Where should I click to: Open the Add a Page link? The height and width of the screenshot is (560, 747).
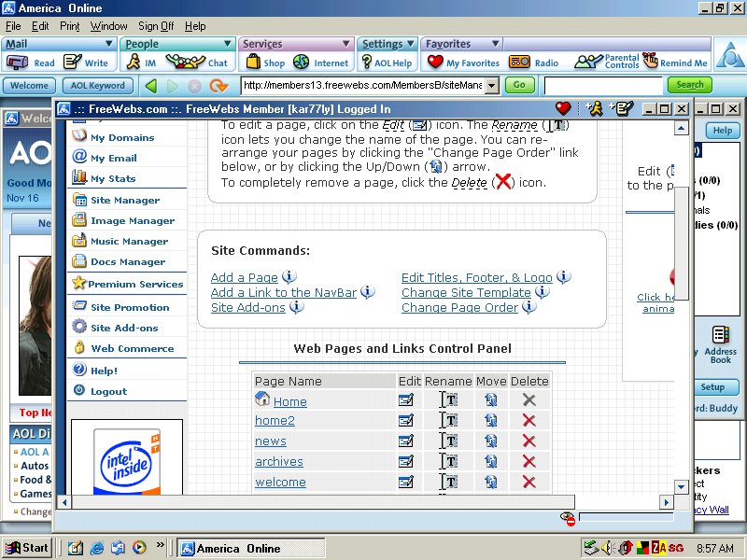244,277
